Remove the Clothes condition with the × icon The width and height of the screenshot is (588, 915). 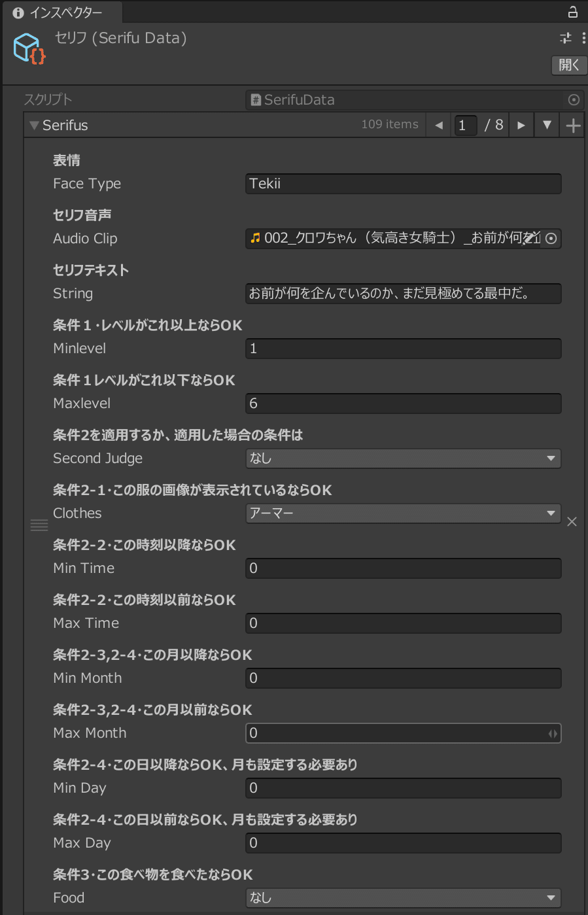pyautogui.click(x=572, y=521)
